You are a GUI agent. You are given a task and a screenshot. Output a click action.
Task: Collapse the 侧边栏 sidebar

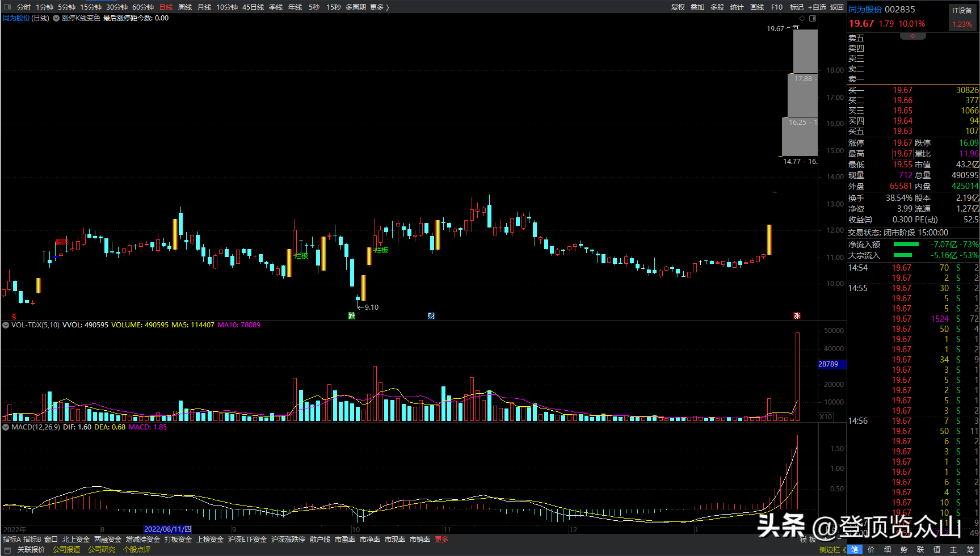tap(832, 550)
